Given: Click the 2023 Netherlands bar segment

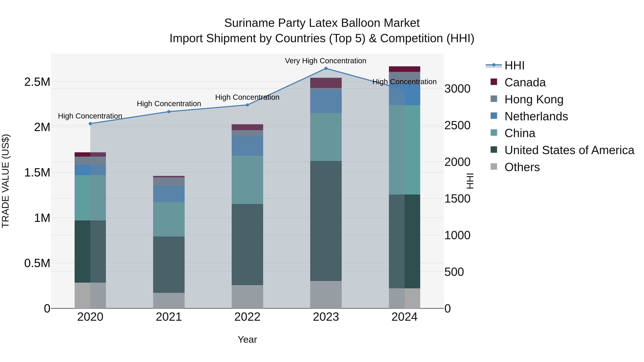Looking at the screenshot, I should point(326,102).
